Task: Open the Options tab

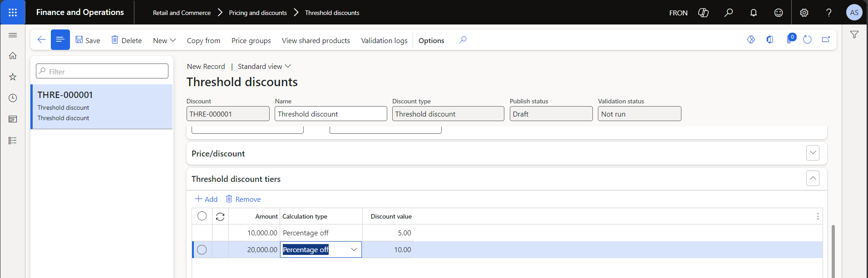Action: click(x=431, y=40)
